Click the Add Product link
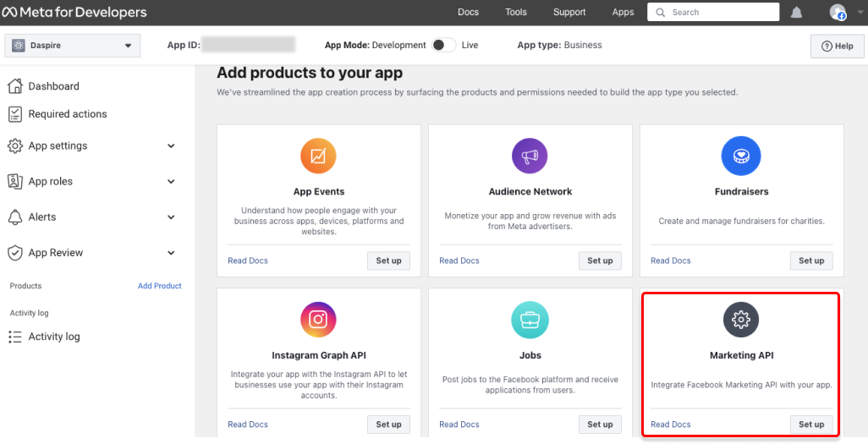 tap(159, 286)
